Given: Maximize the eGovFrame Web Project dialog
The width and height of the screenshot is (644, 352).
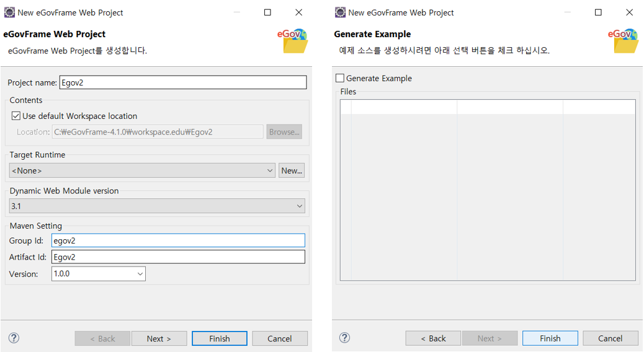Looking at the screenshot, I should [x=267, y=12].
